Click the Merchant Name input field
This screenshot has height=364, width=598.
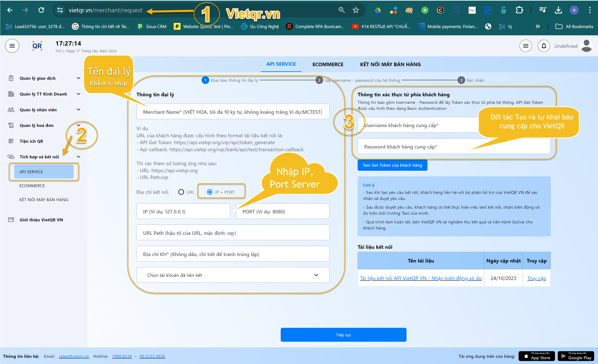233,112
